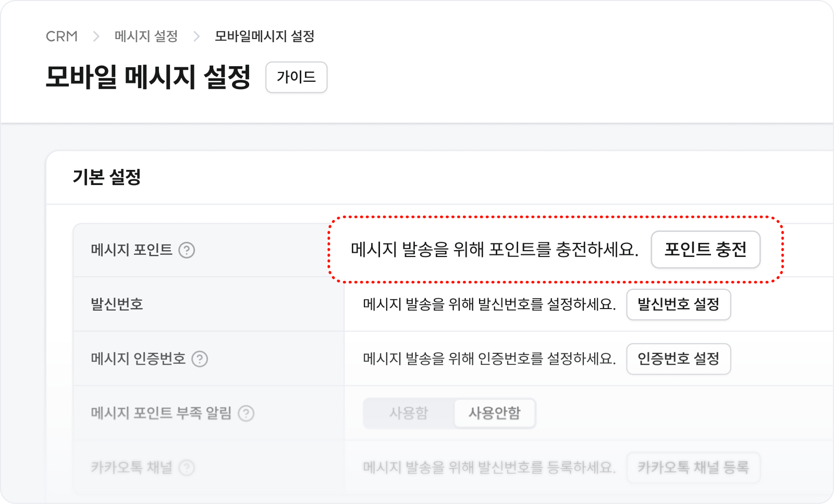
Task: Open help icon for 메시지 포인트 부족 알림
Action: pyautogui.click(x=246, y=413)
